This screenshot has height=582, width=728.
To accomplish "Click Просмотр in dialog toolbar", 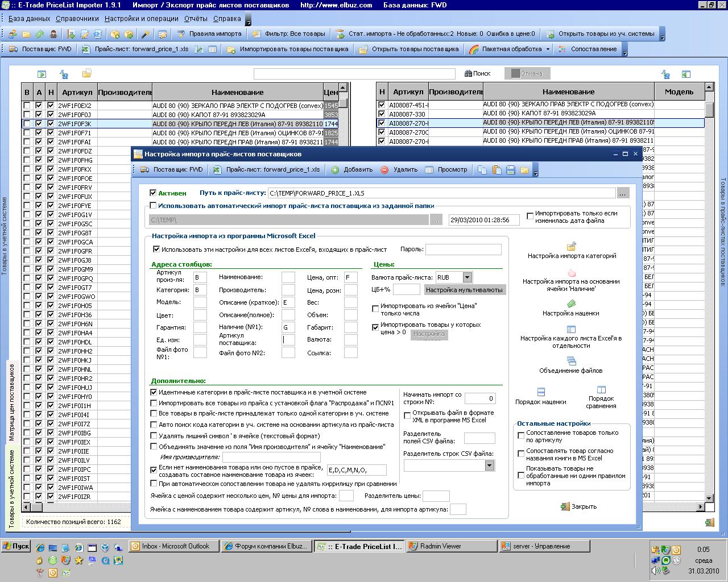I will (x=446, y=170).
